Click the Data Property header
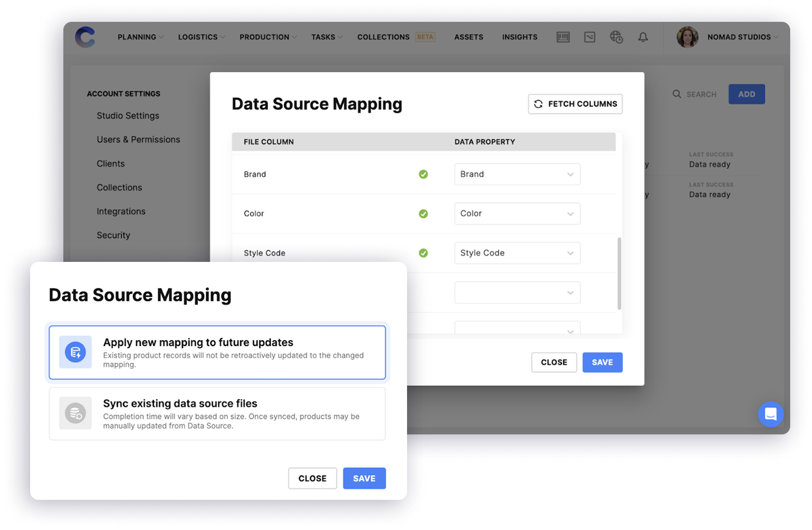Image resolution: width=812 pixels, height=530 pixels. pyautogui.click(x=485, y=142)
